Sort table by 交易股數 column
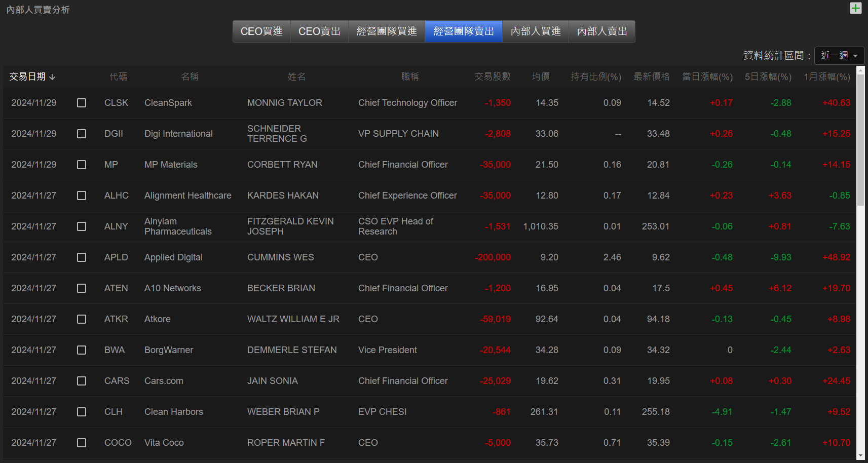Screen dimensions: 868x463 [493, 76]
